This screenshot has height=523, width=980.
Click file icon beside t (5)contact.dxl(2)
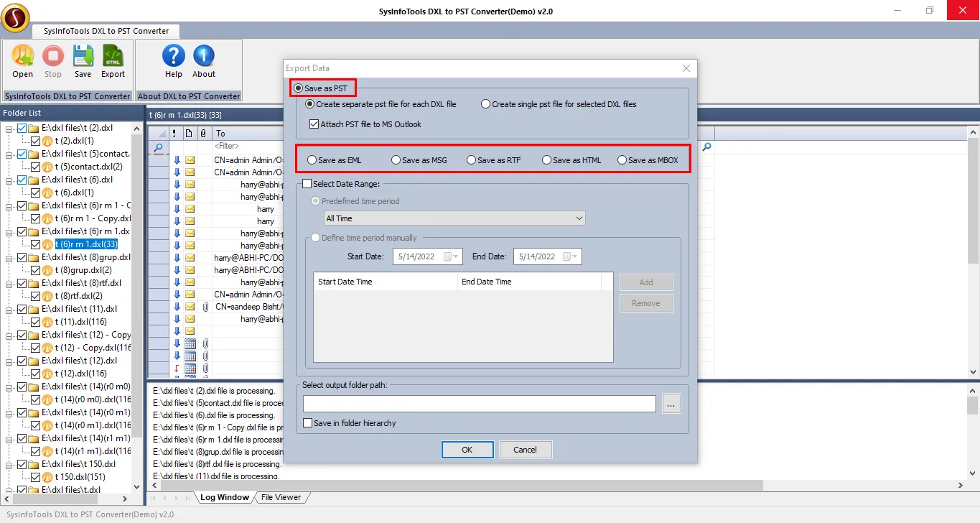click(x=47, y=167)
